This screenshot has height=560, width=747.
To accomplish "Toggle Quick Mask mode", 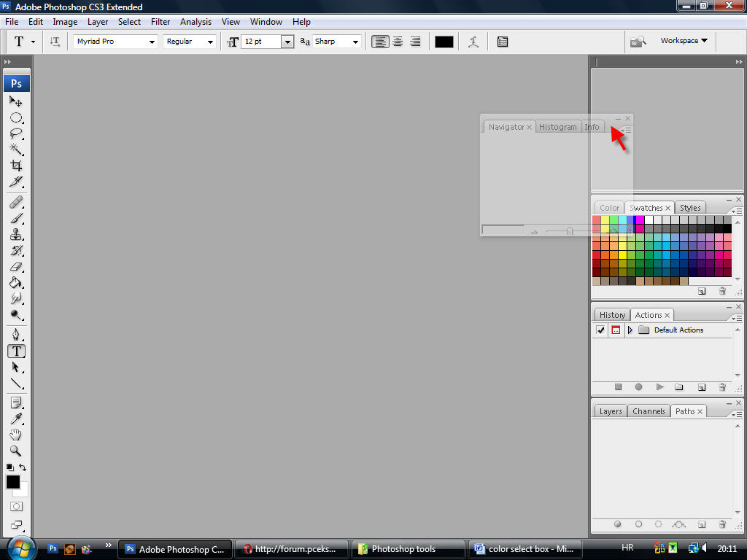I will 16,506.
